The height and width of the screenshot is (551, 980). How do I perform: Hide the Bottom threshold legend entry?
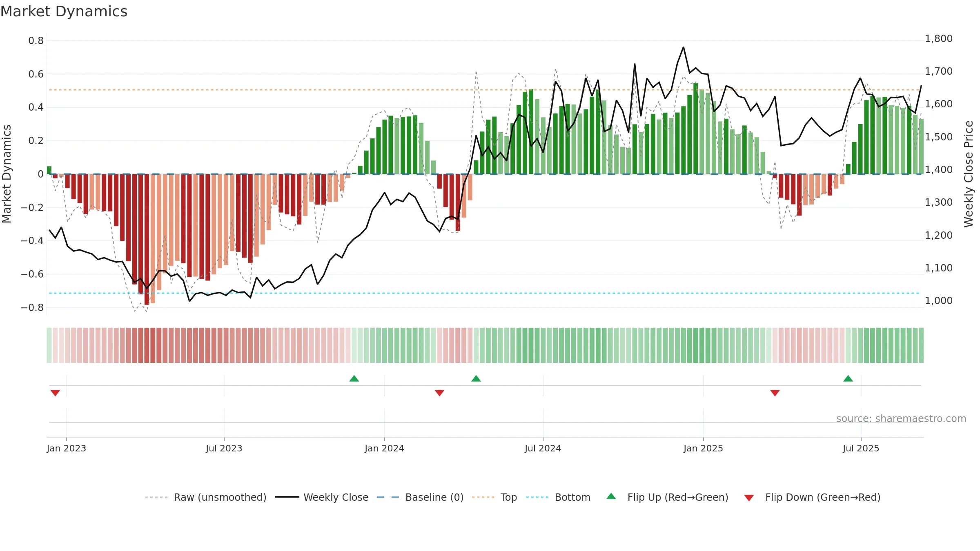pyautogui.click(x=558, y=497)
